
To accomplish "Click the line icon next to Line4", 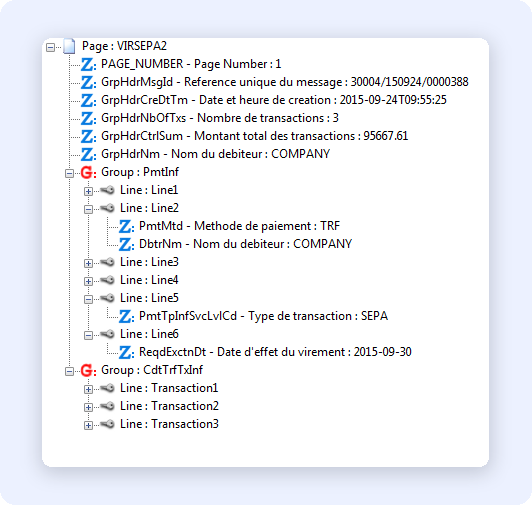I will pyautogui.click(x=108, y=280).
